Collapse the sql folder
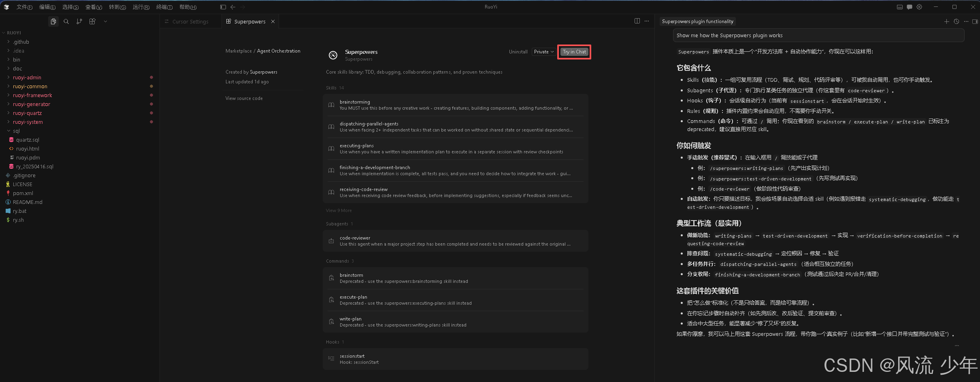 tap(80, 131)
